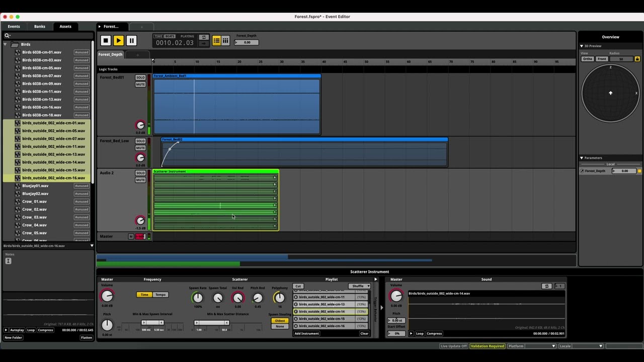Click the Crow_01.wav file icon
The width and height of the screenshot is (644, 362).
18,202
